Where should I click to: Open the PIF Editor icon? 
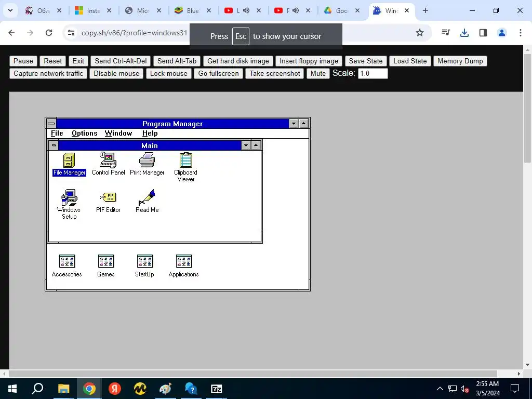click(x=108, y=202)
